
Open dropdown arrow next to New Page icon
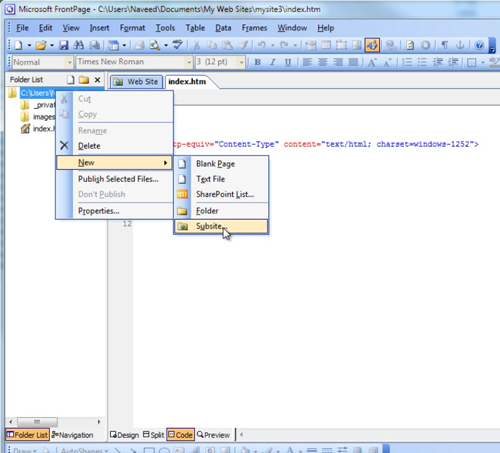click(29, 45)
